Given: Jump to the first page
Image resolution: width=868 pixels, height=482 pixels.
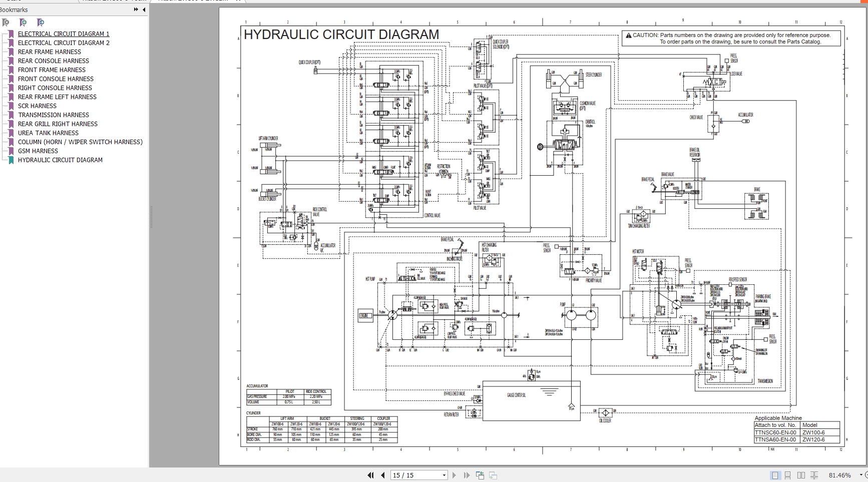Looking at the screenshot, I should [x=370, y=475].
